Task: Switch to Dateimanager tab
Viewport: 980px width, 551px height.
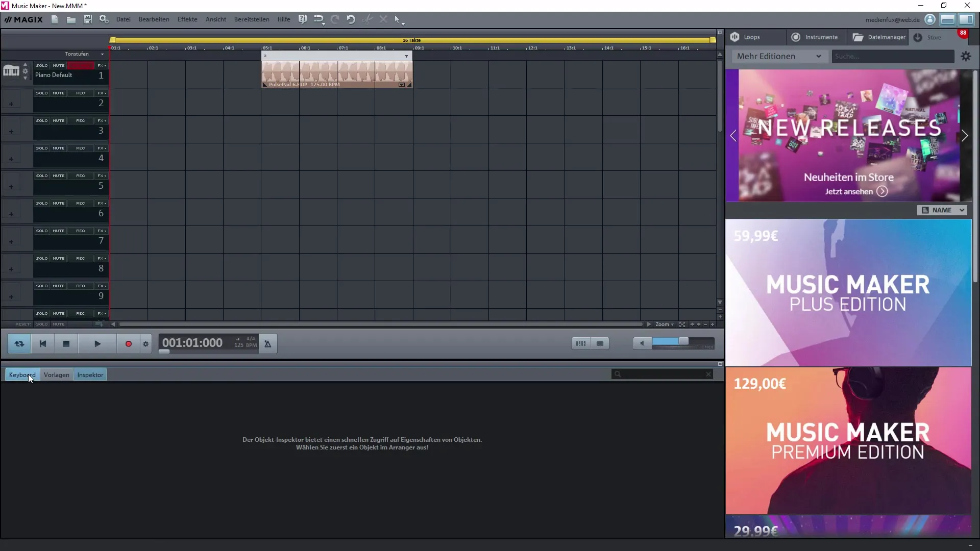Action: click(x=878, y=37)
